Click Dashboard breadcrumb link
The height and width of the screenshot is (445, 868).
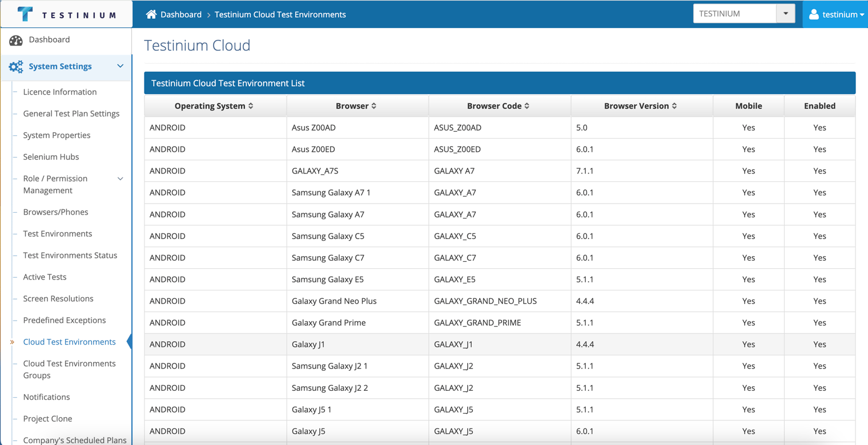[x=181, y=14]
